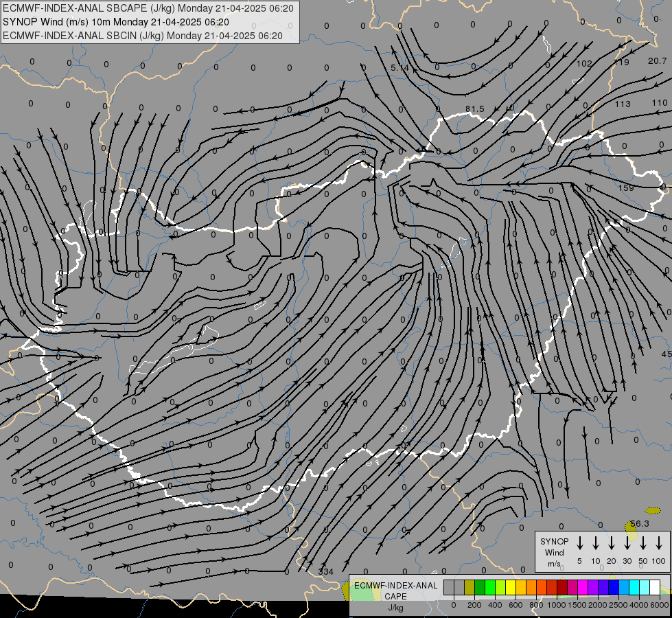The width and height of the screenshot is (672, 618).
Task: Click the wind arrow above the 10 label
Action: (x=596, y=542)
